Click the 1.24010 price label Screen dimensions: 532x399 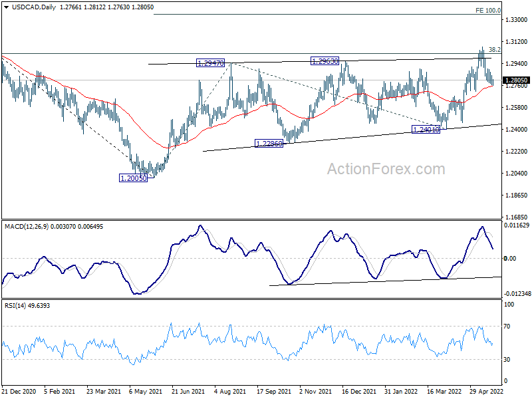[x=426, y=130]
